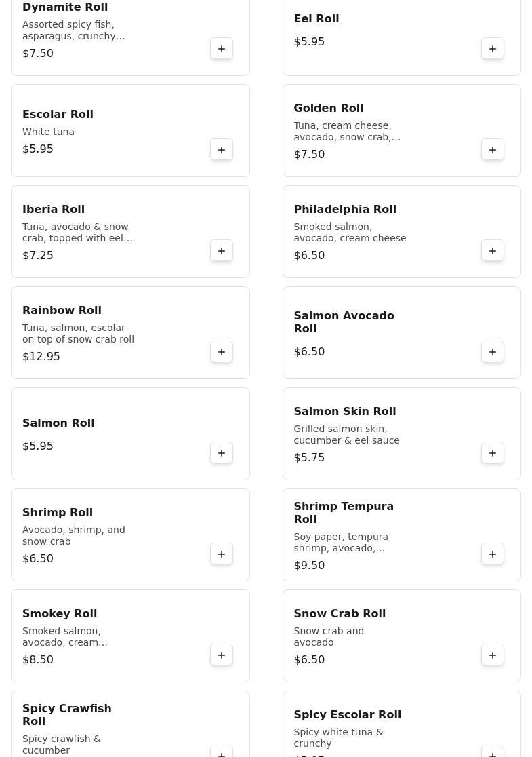Open the Spicy Escolar Roll card
Viewport: 532px width, 757px height.
347,715
